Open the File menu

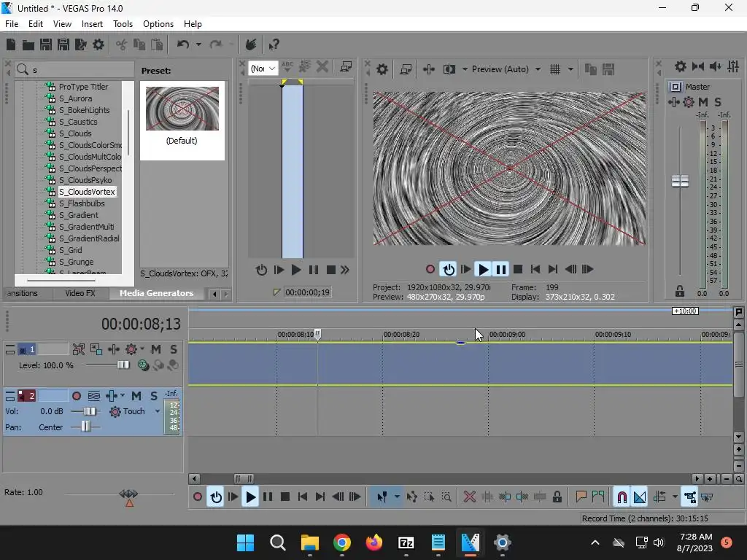tap(12, 24)
